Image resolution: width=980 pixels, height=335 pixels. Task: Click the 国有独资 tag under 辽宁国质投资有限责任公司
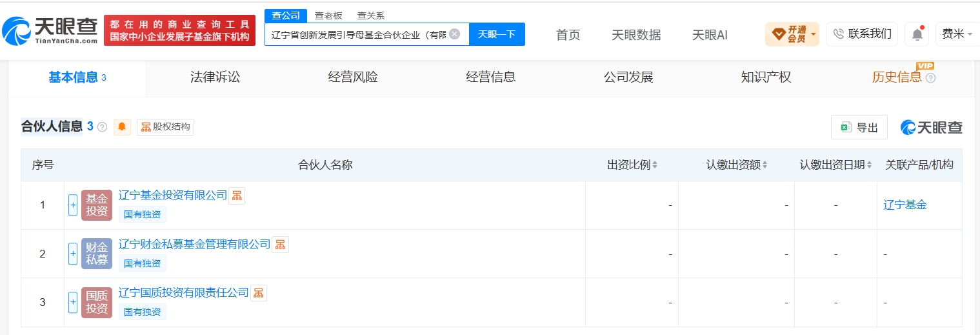click(143, 312)
